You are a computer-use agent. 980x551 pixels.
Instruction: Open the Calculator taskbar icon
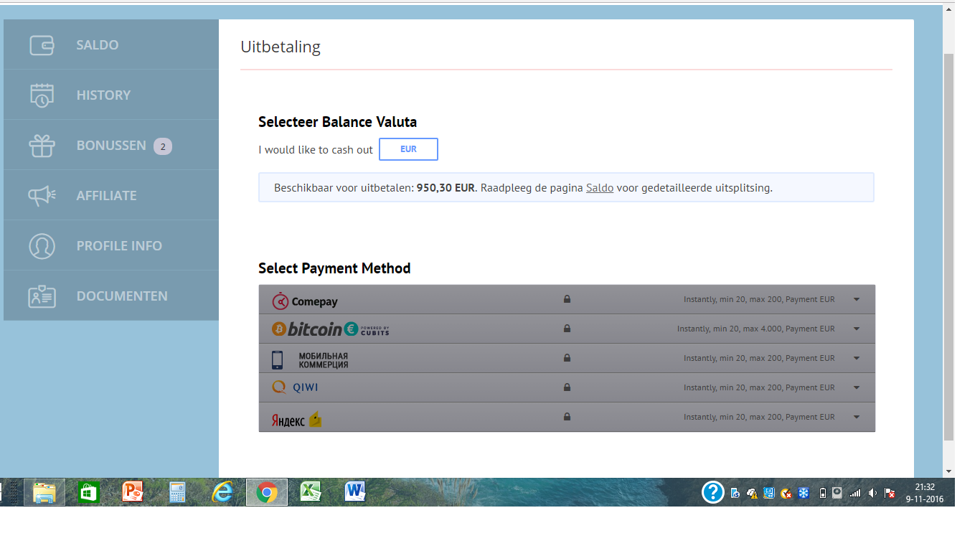(177, 492)
